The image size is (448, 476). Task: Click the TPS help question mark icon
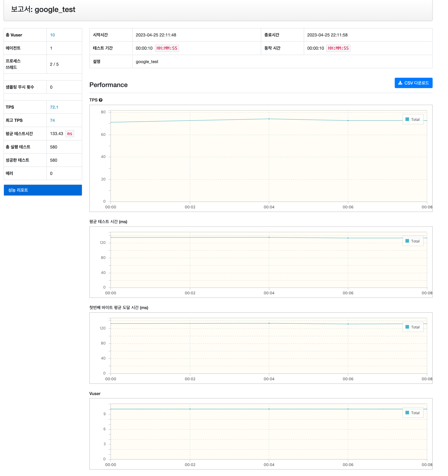[x=101, y=100]
